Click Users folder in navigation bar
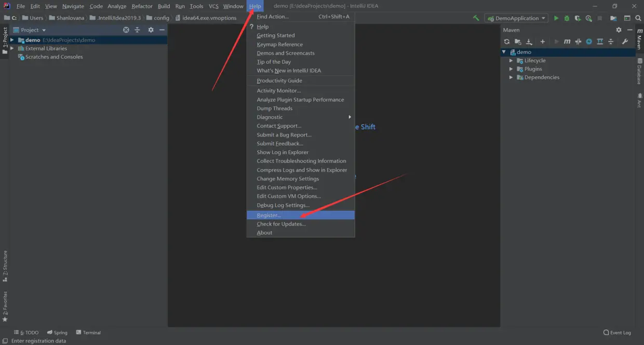 pyautogui.click(x=33, y=18)
